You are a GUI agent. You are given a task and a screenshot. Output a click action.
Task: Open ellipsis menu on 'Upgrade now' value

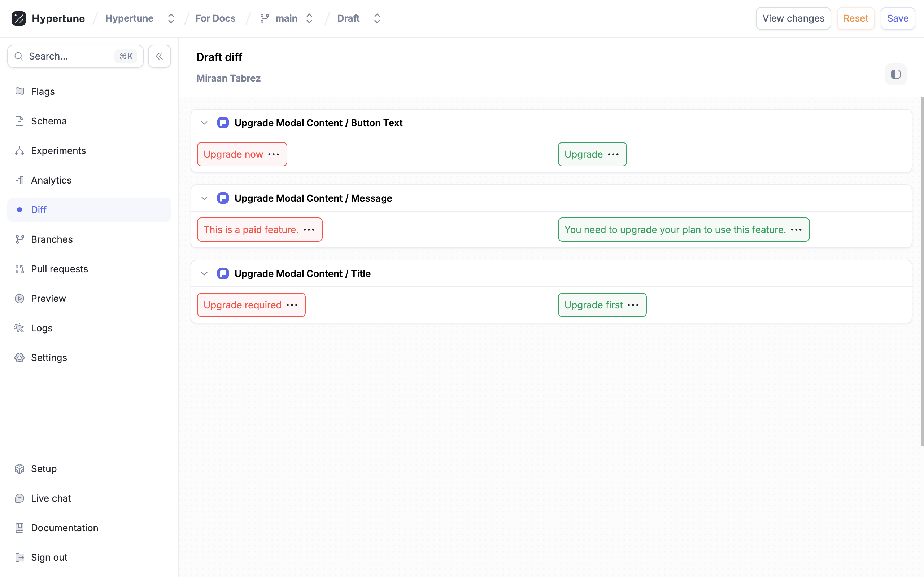[x=274, y=154]
